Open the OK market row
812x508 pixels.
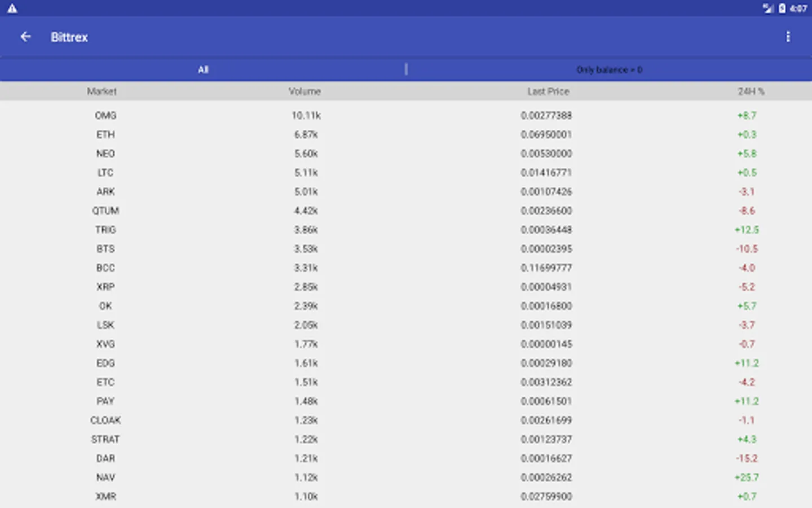click(x=406, y=306)
